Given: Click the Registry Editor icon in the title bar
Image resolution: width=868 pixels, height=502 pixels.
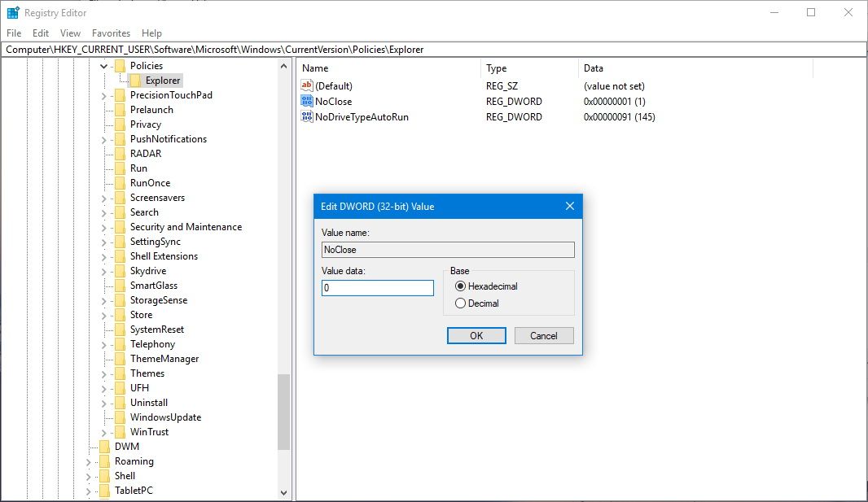Looking at the screenshot, I should 11,12.
